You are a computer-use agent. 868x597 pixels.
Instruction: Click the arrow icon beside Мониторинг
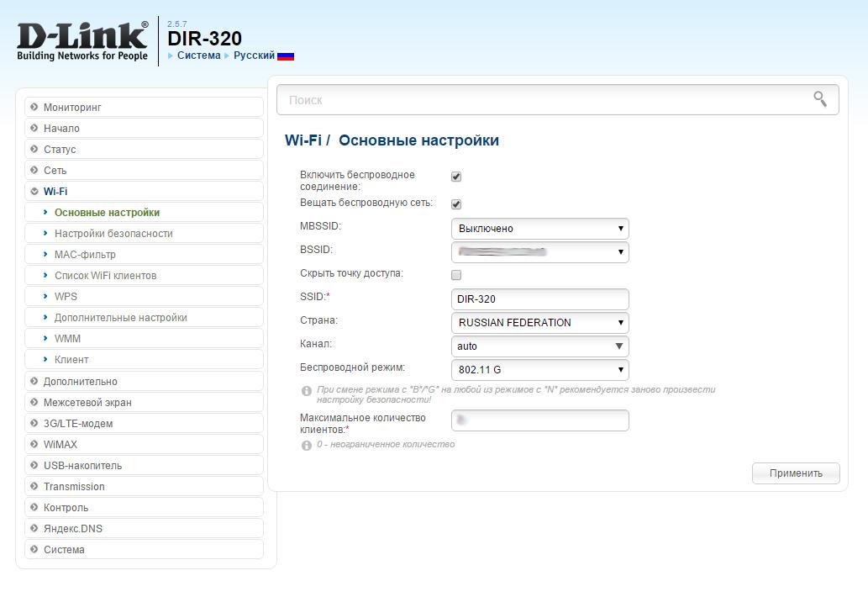pos(34,108)
